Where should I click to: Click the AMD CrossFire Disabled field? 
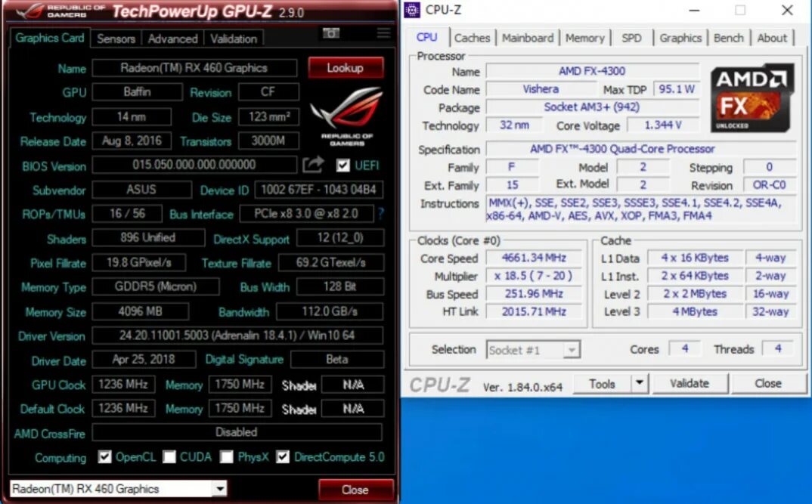click(237, 432)
